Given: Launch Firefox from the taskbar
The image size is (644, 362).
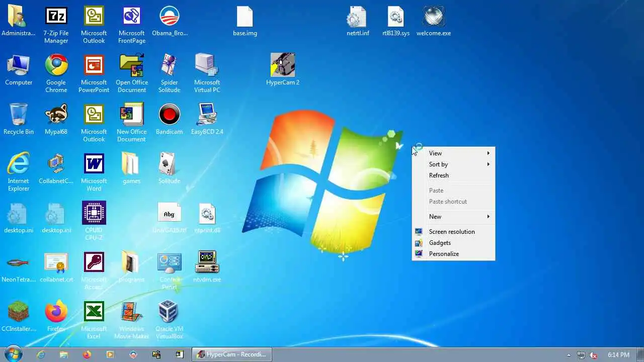Looking at the screenshot, I should pos(87,354).
